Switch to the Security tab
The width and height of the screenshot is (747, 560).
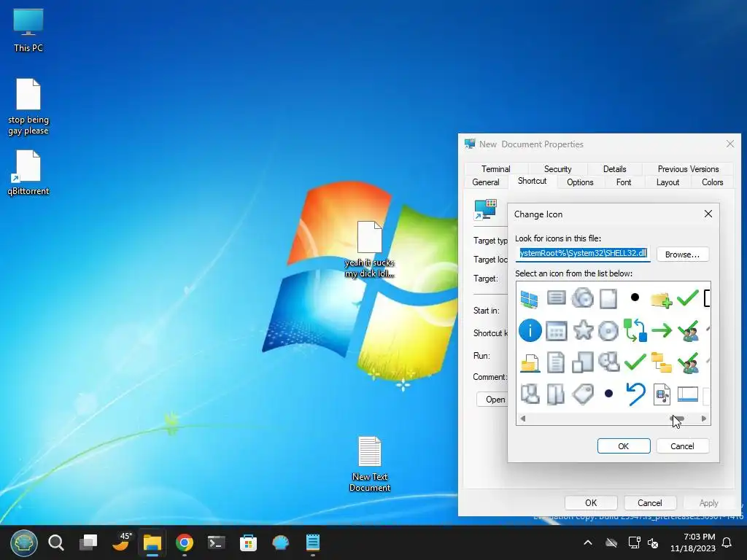[x=557, y=168]
